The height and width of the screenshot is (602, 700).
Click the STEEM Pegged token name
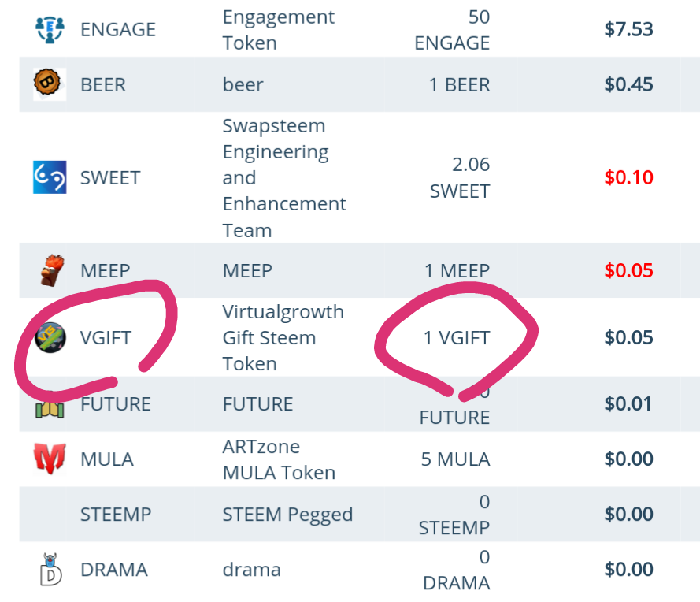287,515
